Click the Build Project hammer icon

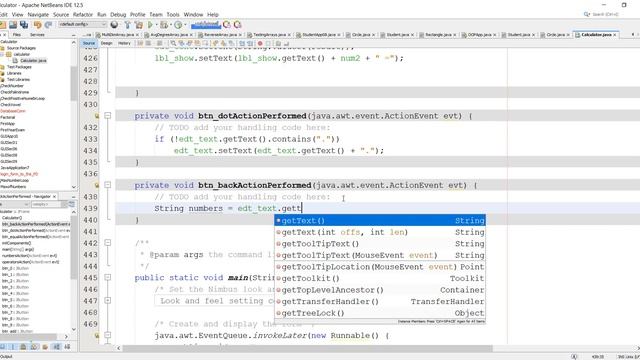click(127, 25)
